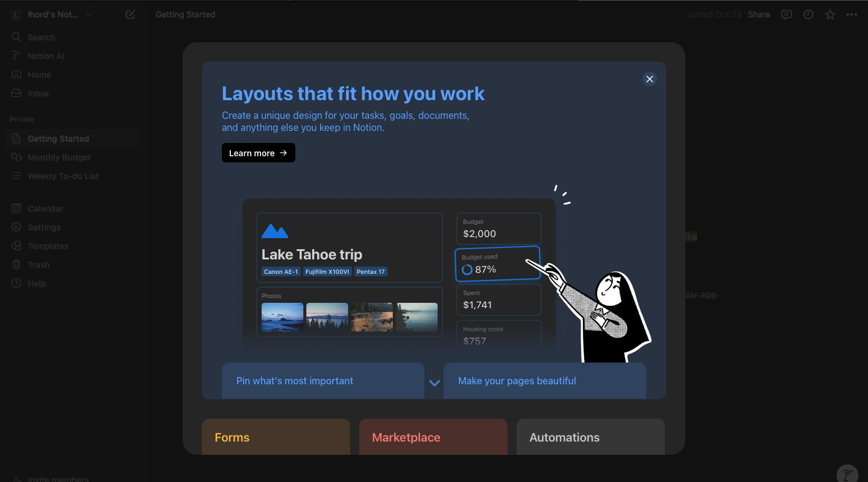The image size is (868, 482).
Task: Open the Make your pages beautiful card
Action: click(x=545, y=381)
